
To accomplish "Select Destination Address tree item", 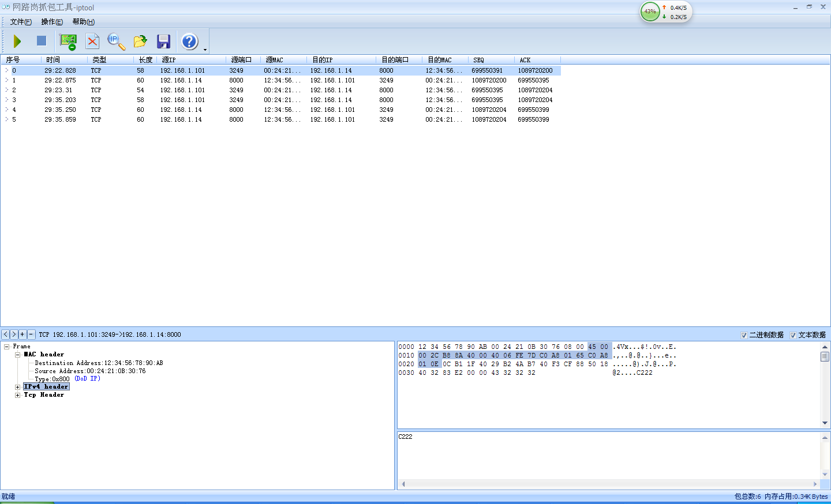I will pyautogui.click(x=99, y=363).
